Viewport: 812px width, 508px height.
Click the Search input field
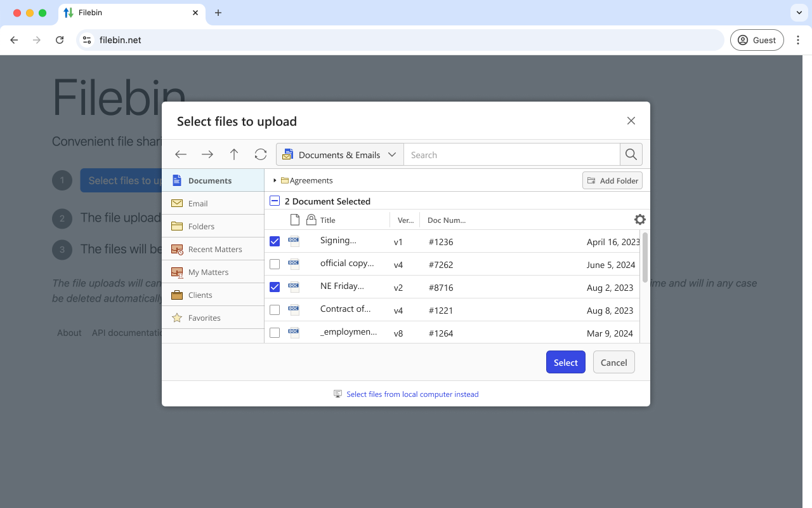(x=512, y=154)
